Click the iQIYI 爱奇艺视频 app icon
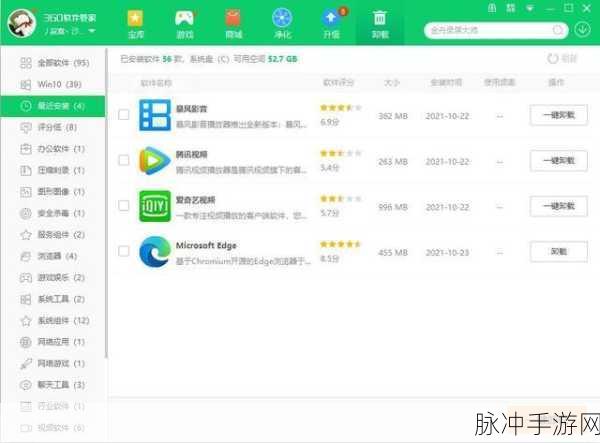600x443 pixels. point(155,206)
